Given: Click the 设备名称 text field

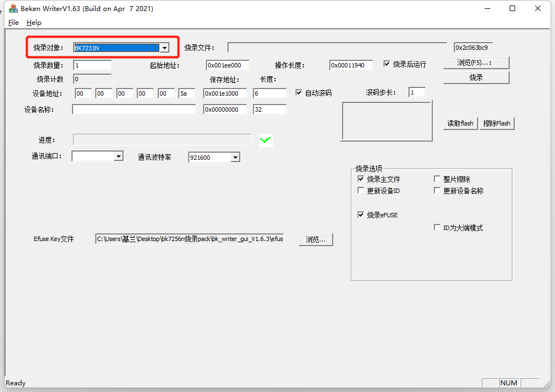Looking at the screenshot, I should tap(134, 109).
